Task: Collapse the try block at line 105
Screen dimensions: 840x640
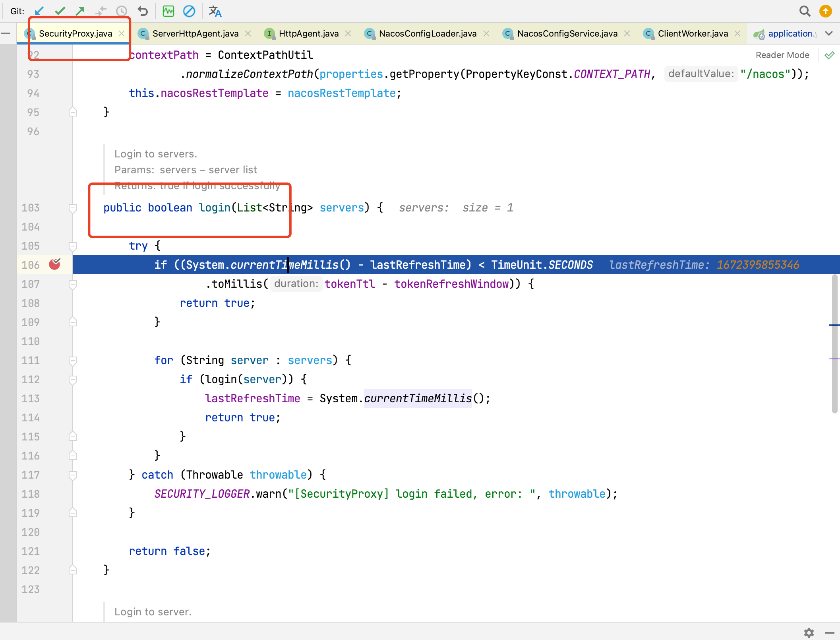Action: [73, 246]
